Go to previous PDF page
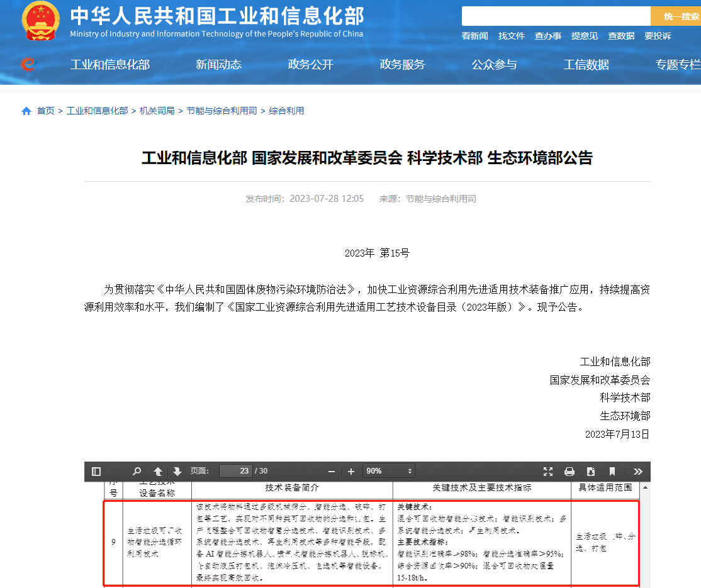 158,472
